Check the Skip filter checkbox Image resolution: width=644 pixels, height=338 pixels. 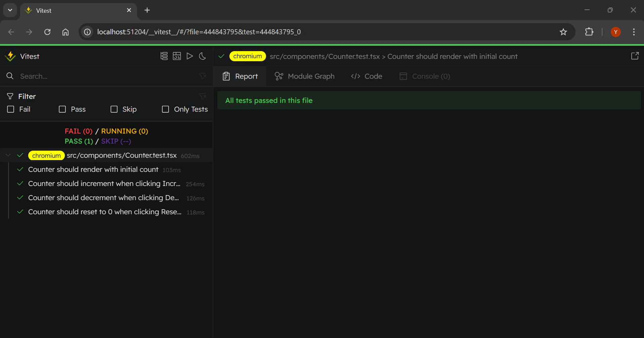[x=114, y=109]
